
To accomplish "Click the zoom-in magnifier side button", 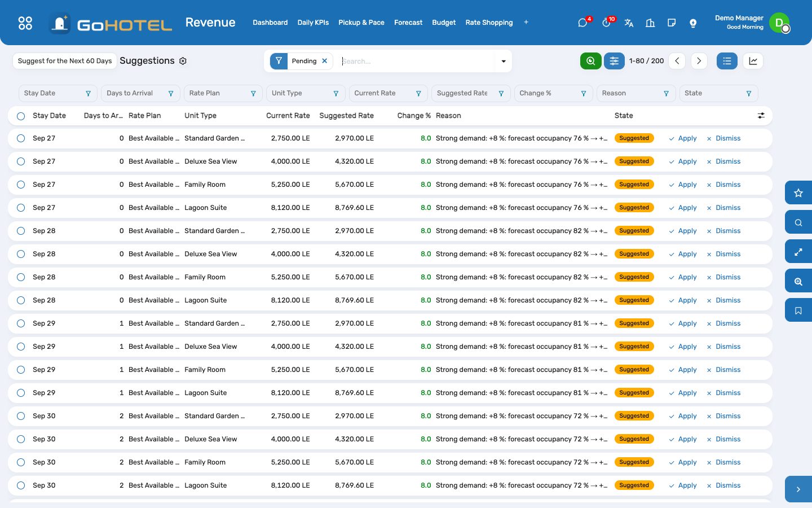I will click(798, 281).
